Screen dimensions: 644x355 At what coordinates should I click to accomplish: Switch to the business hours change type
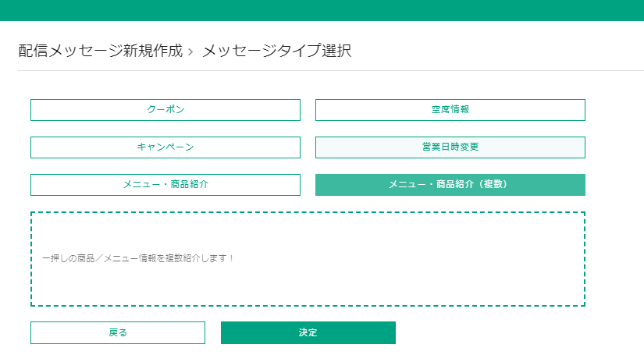pos(450,147)
